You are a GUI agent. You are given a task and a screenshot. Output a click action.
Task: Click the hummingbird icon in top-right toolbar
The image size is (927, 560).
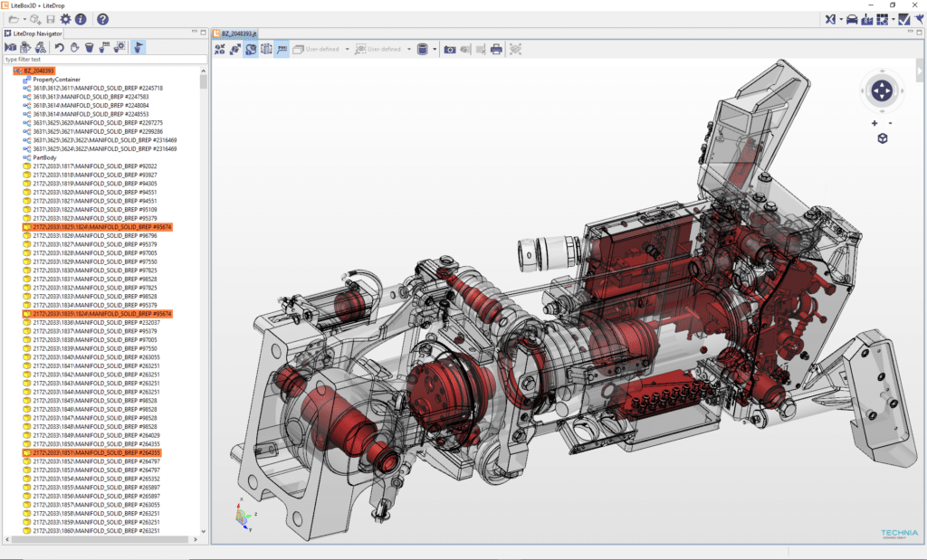[920, 20]
